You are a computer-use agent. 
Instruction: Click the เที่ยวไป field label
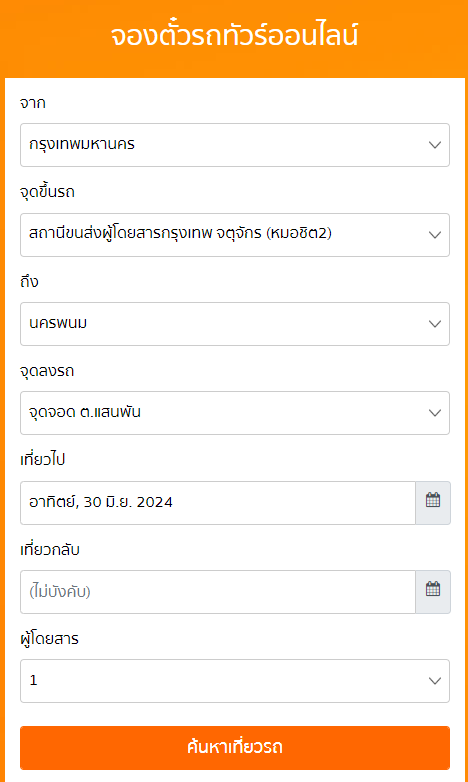(42, 459)
